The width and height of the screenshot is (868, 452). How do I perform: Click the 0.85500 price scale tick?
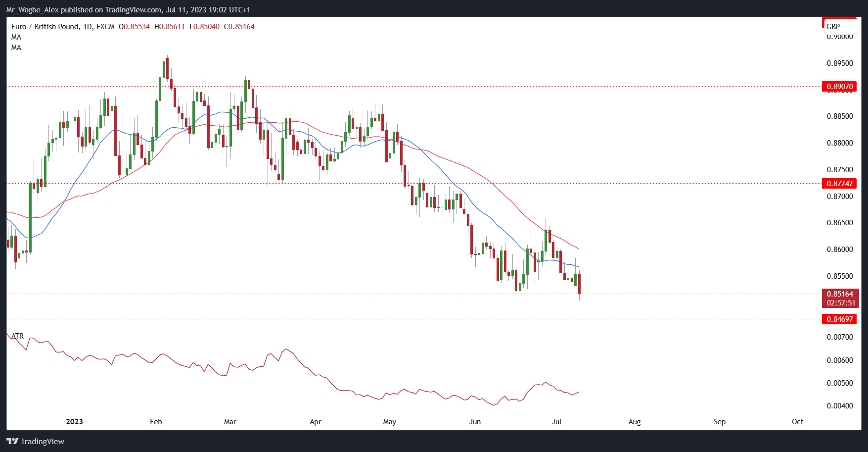coord(840,276)
